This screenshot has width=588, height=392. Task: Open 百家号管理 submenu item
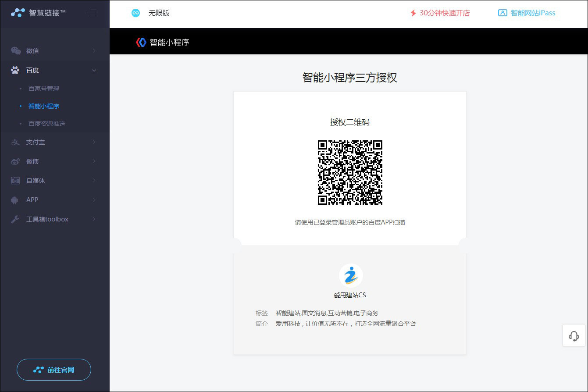(x=44, y=89)
